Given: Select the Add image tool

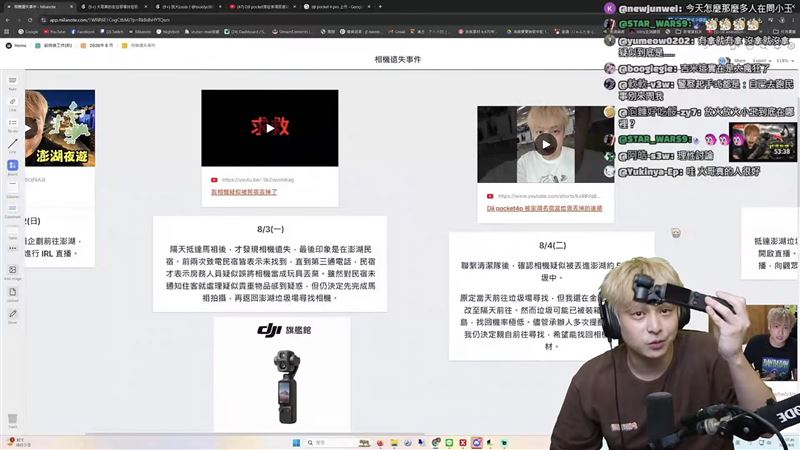Looking at the screenshot, I should (12, 271).
